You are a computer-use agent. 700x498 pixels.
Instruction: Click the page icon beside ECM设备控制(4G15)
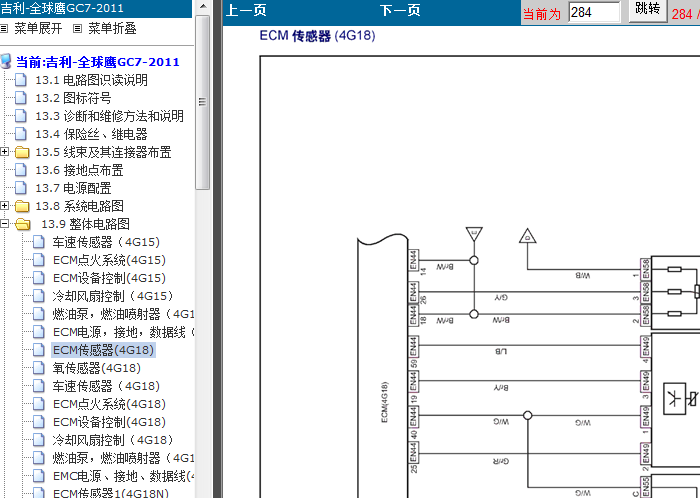(39, 278)
